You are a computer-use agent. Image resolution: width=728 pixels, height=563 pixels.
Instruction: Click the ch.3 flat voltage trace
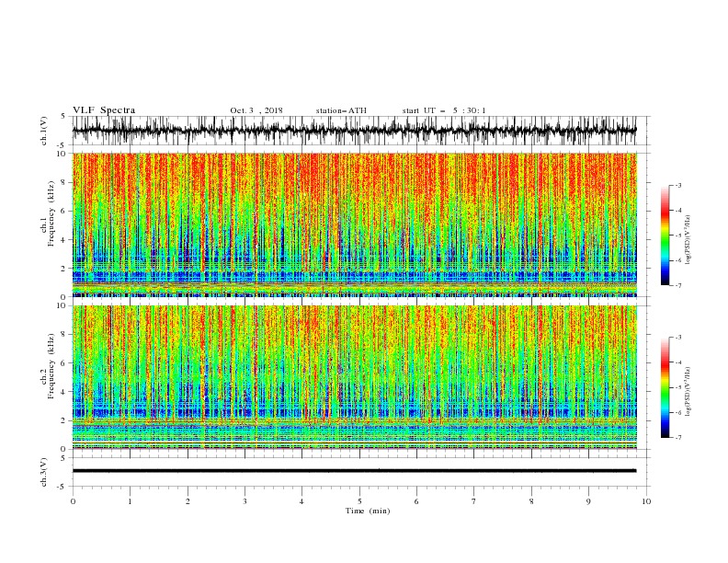(354, 471)
